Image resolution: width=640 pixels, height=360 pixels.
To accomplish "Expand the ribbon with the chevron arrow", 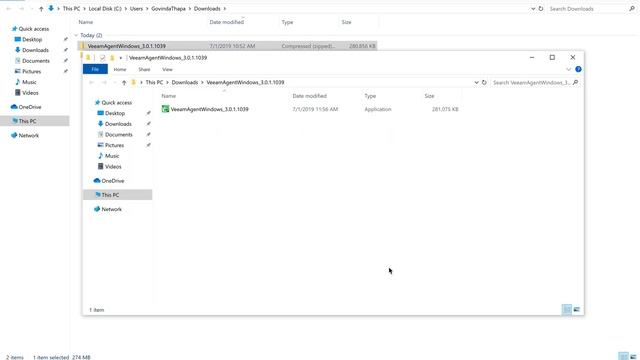I will point(568,69).
